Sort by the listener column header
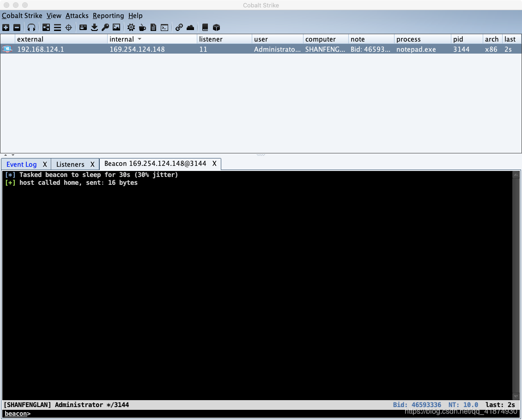522x420 pixels. pyautogui.click(x=225, y=39)
